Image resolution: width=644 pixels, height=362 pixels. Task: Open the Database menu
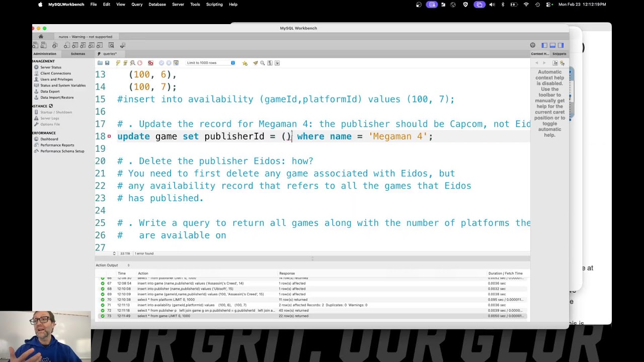pos(157,5)
